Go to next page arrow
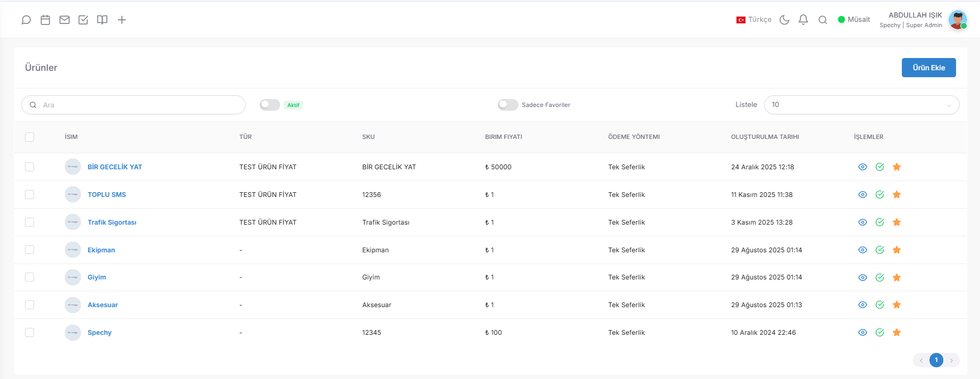980x379 pixels. tap(952, 360)
